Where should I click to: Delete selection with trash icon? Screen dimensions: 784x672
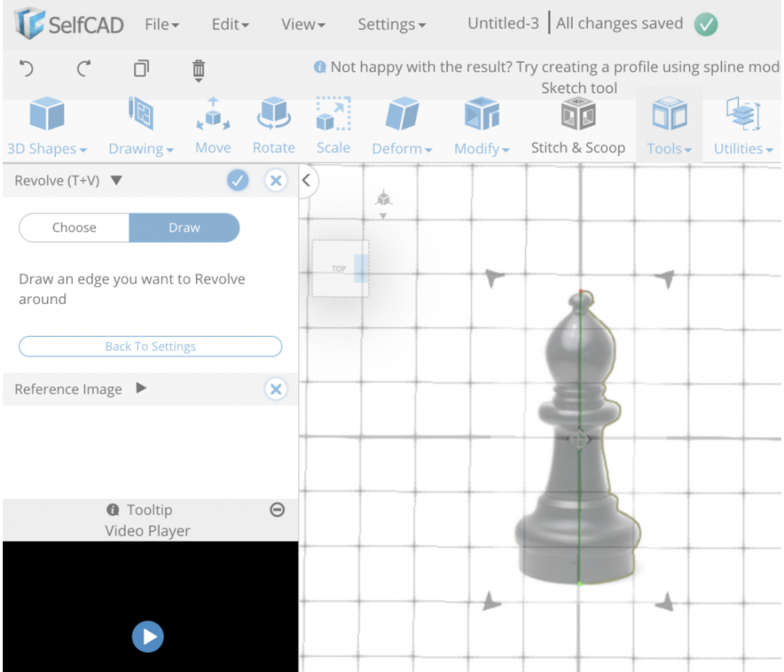198,70
